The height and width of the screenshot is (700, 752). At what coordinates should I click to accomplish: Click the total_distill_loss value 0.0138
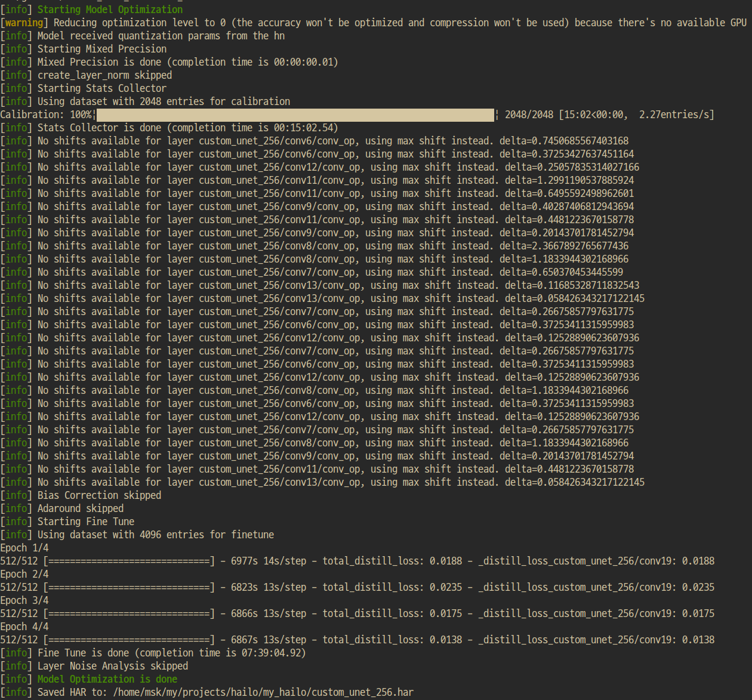[446, 640]
